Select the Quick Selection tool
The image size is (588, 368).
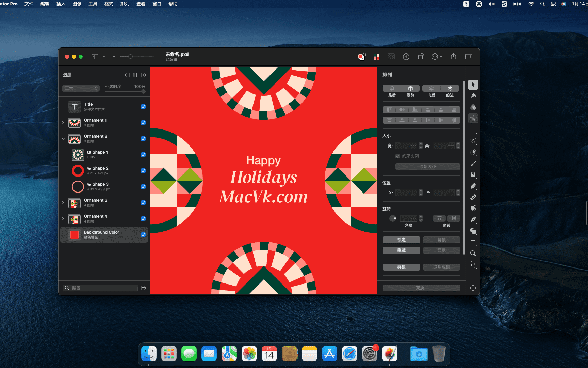tap(473, 152)
